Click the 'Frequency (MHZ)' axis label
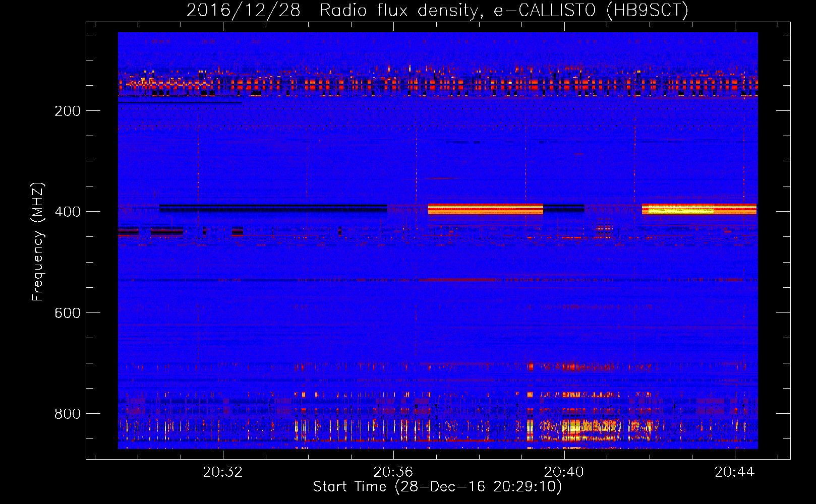 click(38, 241)
